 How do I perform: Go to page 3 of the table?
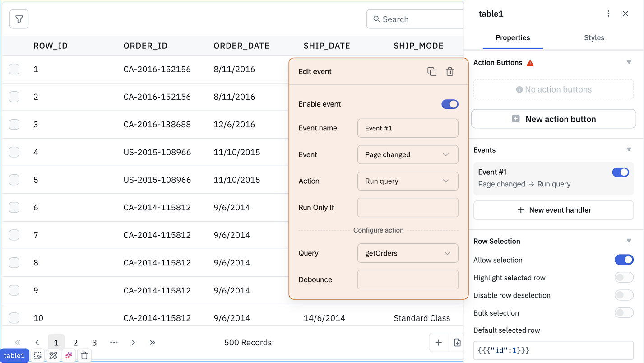click(x=94, y=343)
